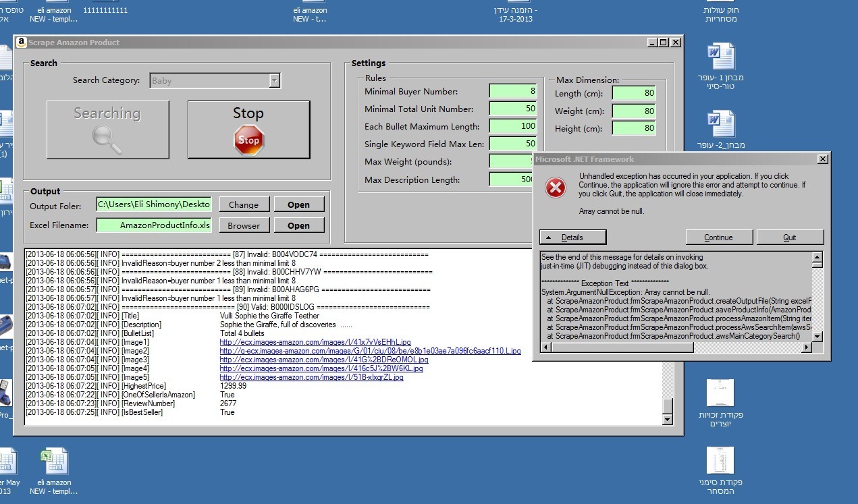This screenshot has width=858, height=504.
Task: Click the log panel scrollbar down arrow
Action: tap(668, 420)
